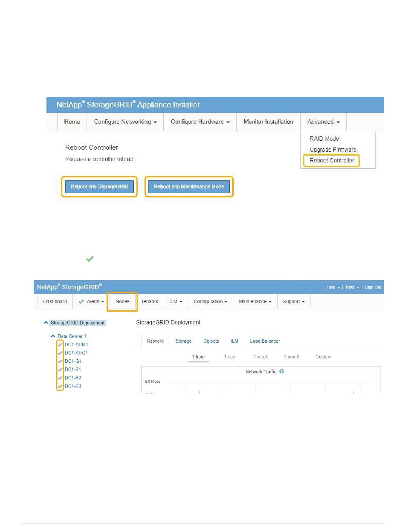Select the 1 month time range
This screenshot has height=532, width=405.
click(x=292, y=357)
